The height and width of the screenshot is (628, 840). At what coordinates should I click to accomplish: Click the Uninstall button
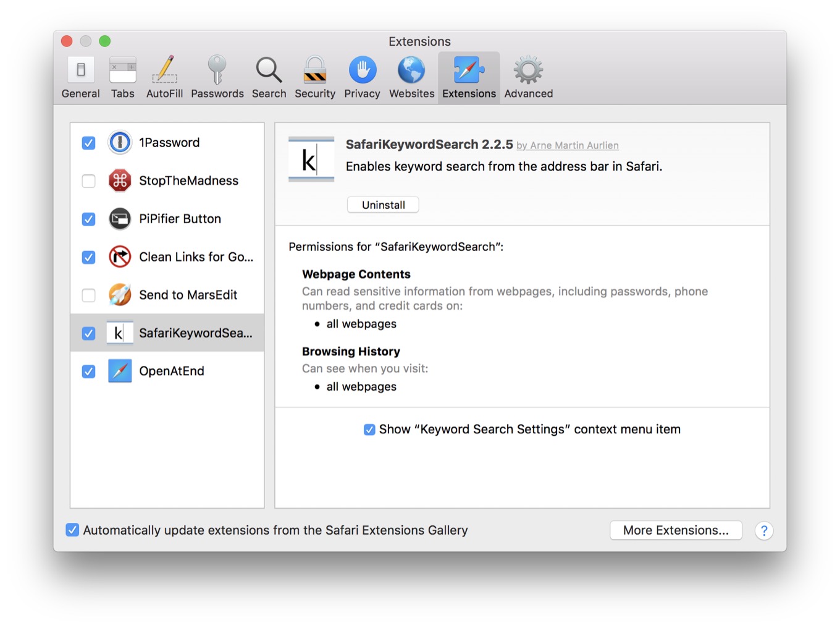click(x=383, y=205)
